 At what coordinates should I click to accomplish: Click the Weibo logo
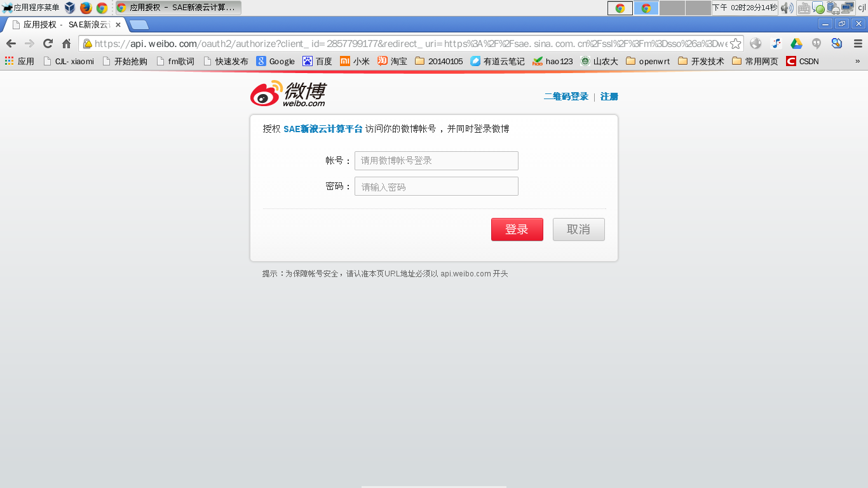click(x=288, y=93)
